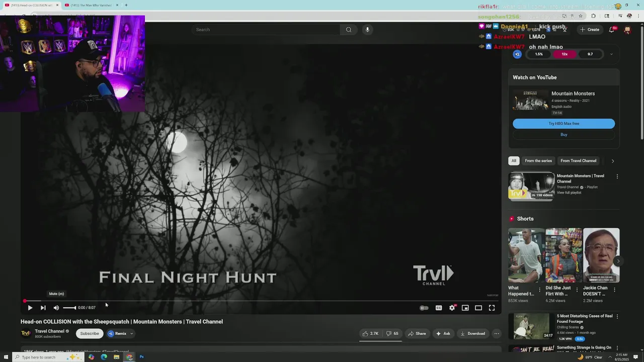Launch Microsoft Edge from taskbar
This screenshot has width=644, height=362.
coord(104,357)
